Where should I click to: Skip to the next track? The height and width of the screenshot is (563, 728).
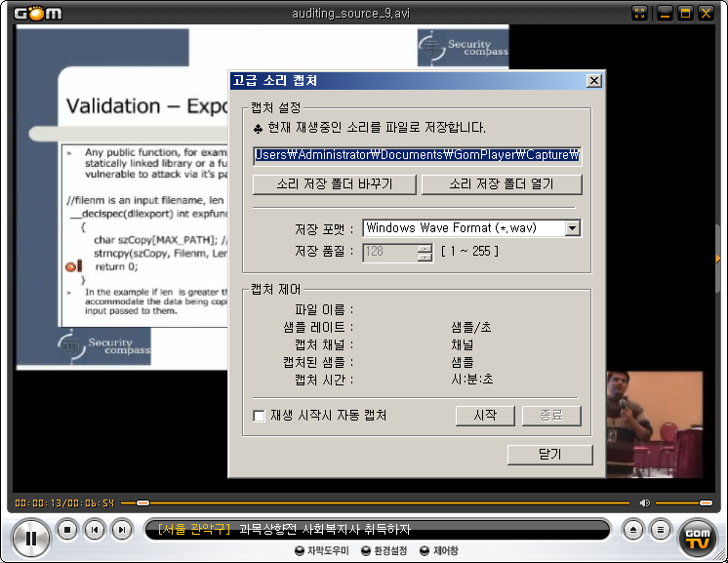[x=121, y=530]
